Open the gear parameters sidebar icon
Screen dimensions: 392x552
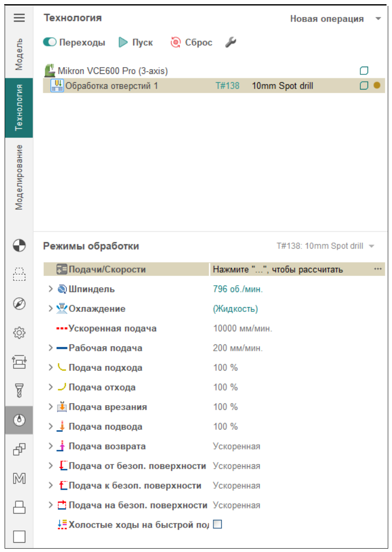coord(19,333)
